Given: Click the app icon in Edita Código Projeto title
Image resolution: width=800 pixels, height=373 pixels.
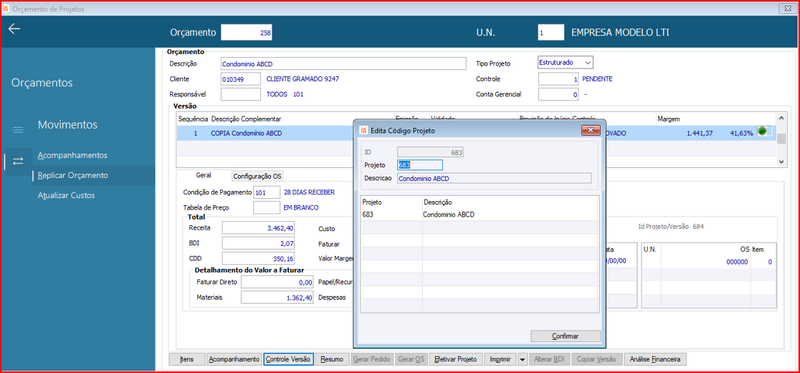Looking at the screenshot, I should (363, 131).
